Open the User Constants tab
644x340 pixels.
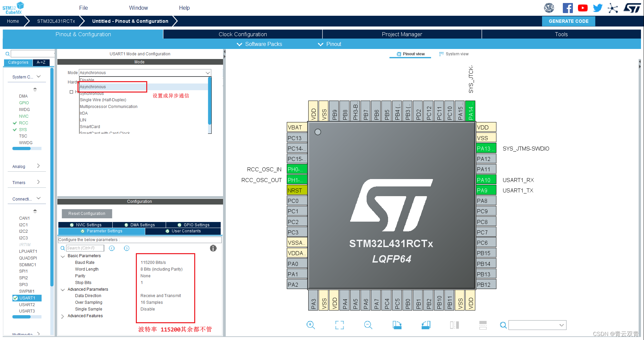click(x=183, y=231)
